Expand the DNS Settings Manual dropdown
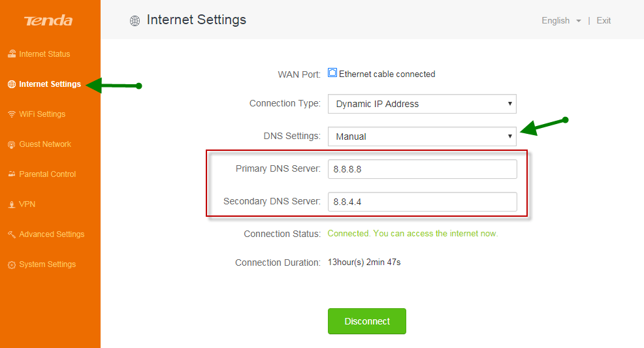 click(x=422, y=136)
